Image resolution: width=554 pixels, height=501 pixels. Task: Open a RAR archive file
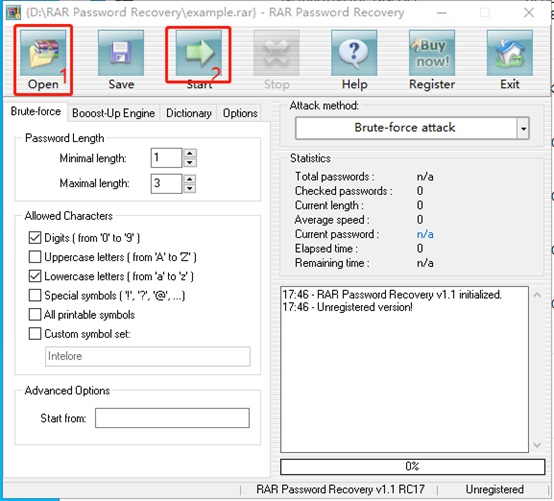pos(43,59)
